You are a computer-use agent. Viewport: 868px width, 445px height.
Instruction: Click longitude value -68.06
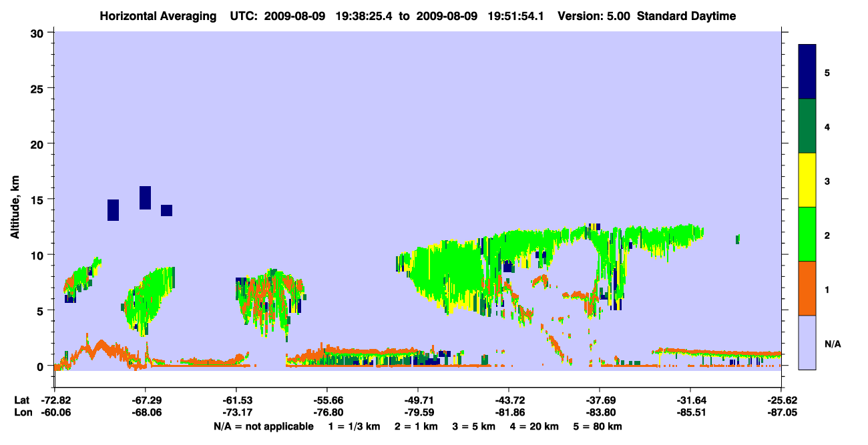click(146, 412)
